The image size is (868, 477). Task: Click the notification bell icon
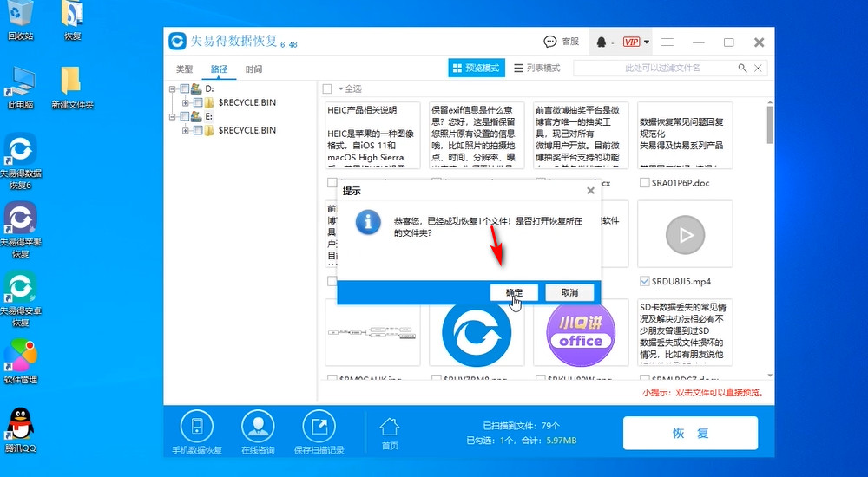(602, 42)
